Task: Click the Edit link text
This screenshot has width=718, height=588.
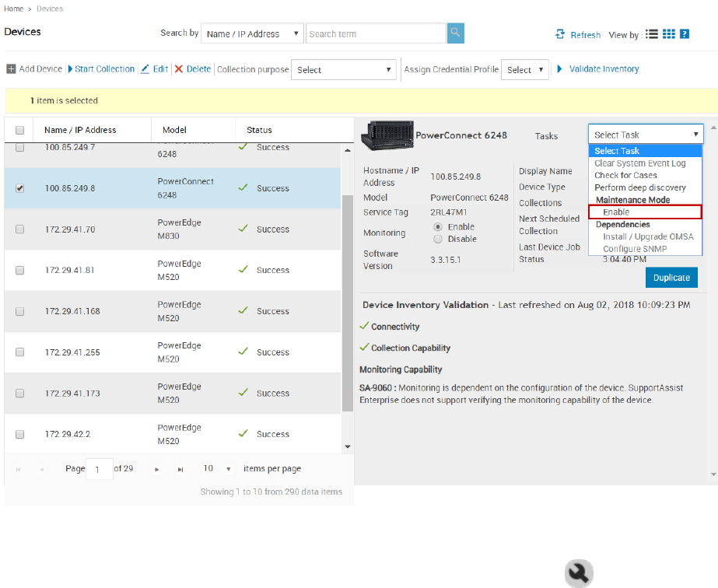Action: coord(160,69)
